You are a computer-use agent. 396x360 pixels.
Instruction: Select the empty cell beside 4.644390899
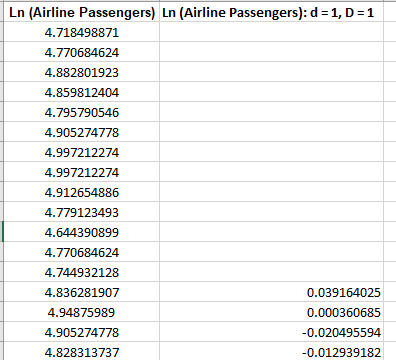pos(271,232)
